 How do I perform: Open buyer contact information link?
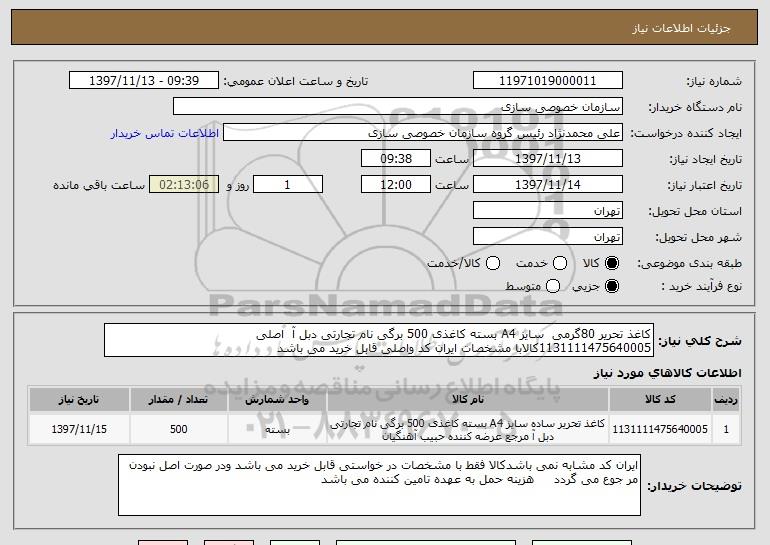pos(165,133)
